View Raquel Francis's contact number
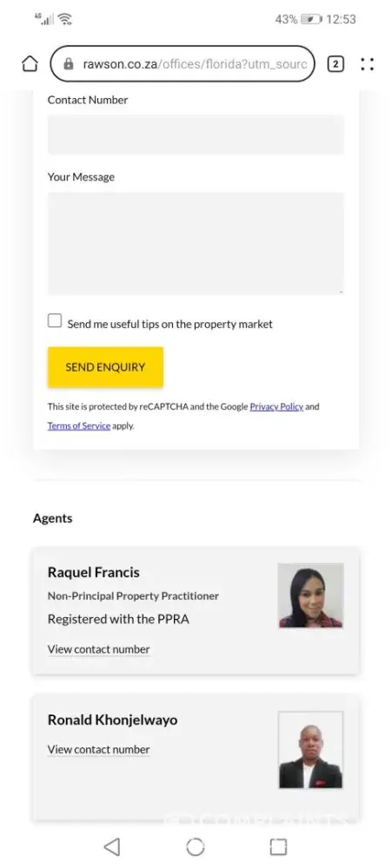The width and height of the screenshot is (391, 868). tap(98, 648)
